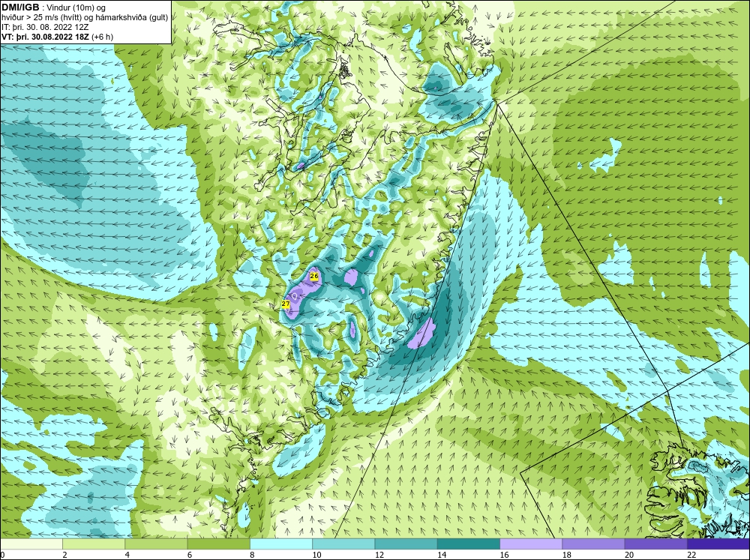
Task: Click the yellow gust label 26
Action: tap(314, 276)
